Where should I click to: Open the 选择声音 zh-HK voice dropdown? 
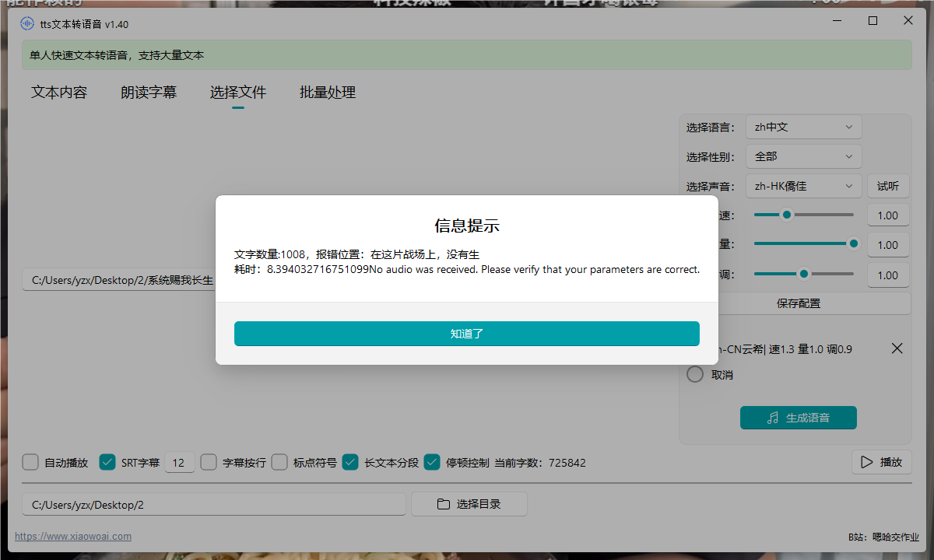803,186
